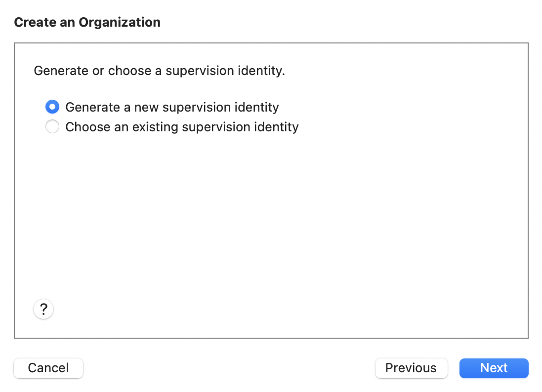Click the filled blue radio circle
542x392 pixels.
point(52,107)
